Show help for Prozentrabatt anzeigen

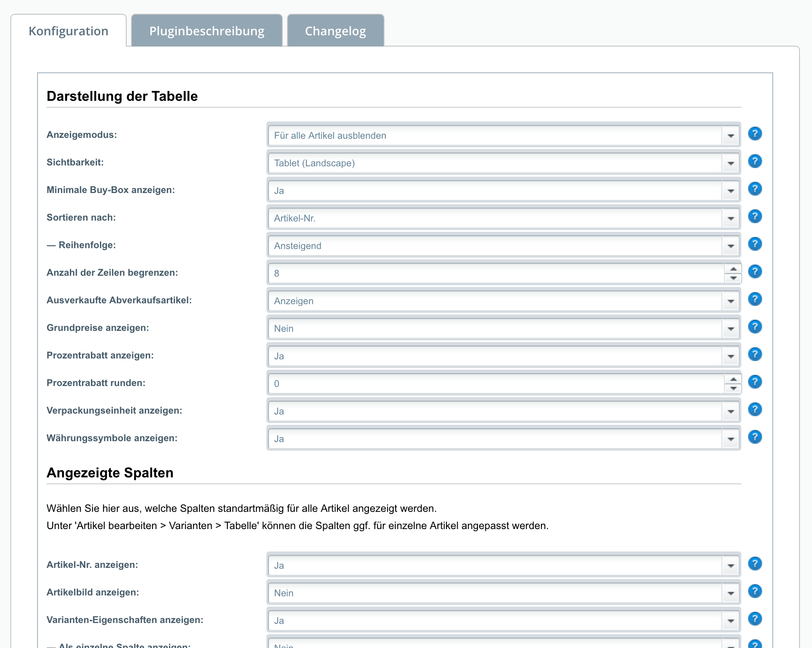[755, 354]
